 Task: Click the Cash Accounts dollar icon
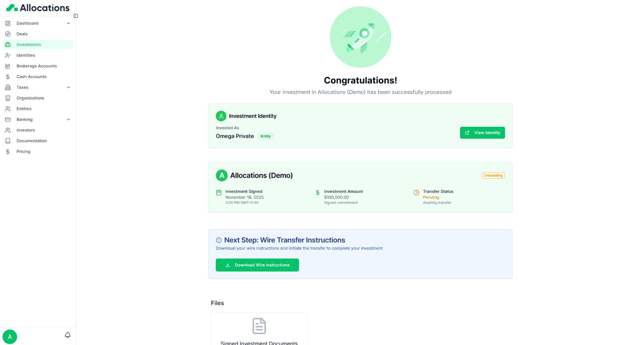tap(8, 77)
